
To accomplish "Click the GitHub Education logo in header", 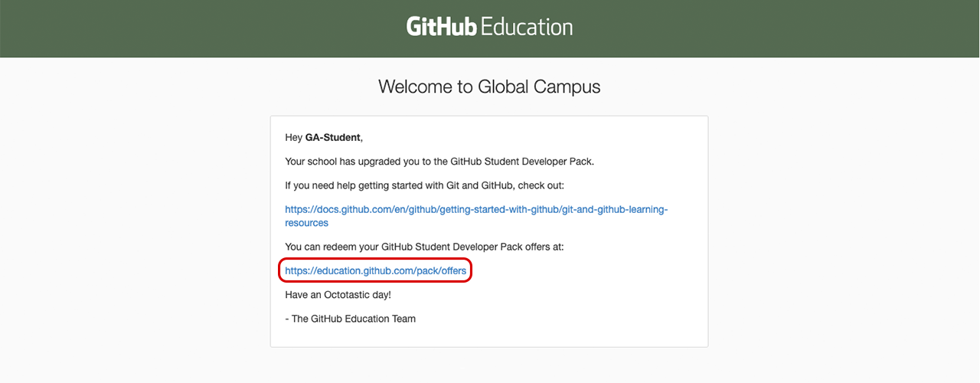I will [489, 28].
